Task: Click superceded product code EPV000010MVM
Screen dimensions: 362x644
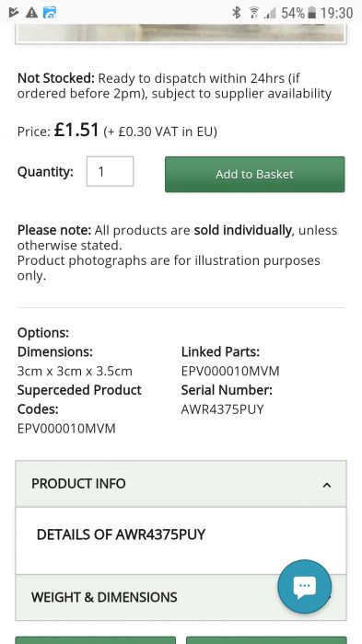Action: tap(66, 429)
